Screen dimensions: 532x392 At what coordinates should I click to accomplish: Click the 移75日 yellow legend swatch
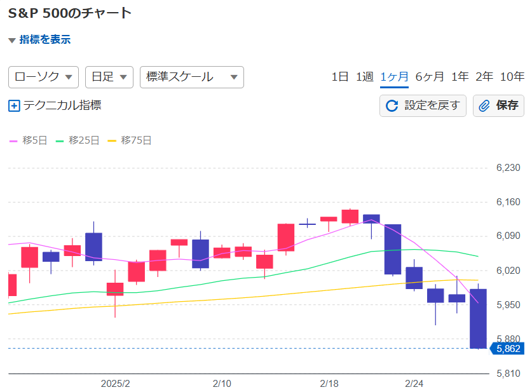pyautogui.click(x=112, y=141)
